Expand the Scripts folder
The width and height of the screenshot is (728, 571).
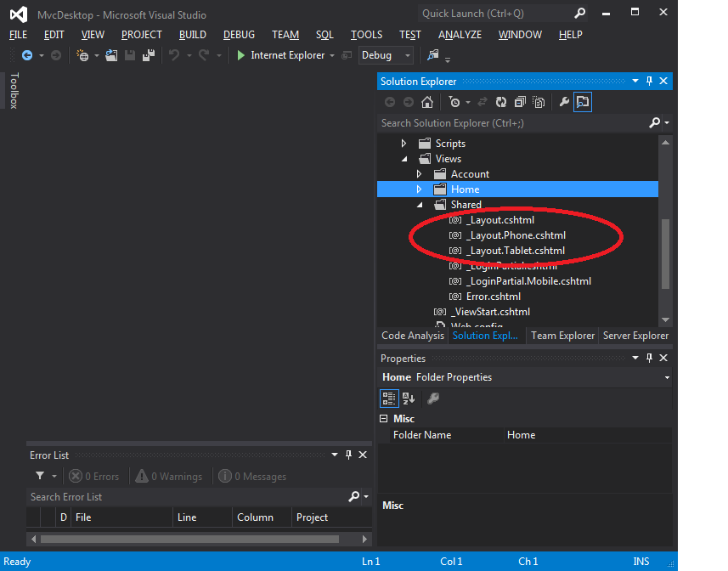click(404, 144)
